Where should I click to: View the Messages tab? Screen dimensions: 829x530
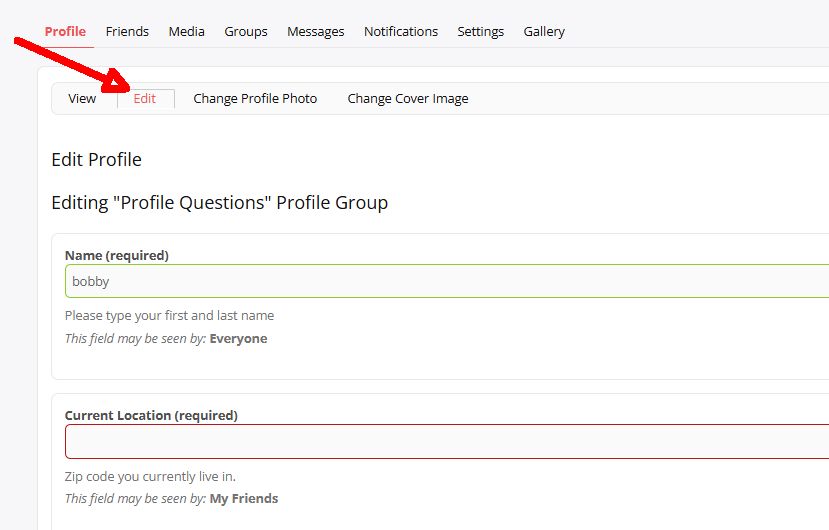point(315,31)
